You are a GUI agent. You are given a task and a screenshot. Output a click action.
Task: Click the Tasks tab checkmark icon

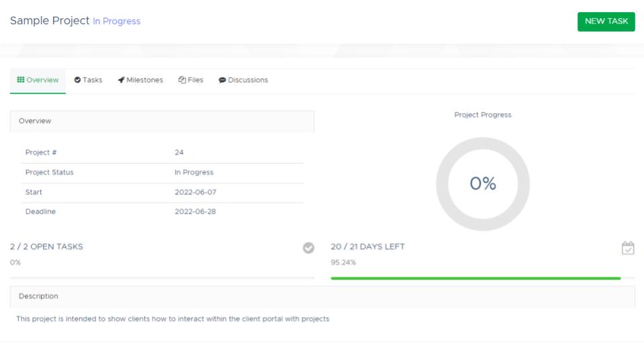click(77, 80)
